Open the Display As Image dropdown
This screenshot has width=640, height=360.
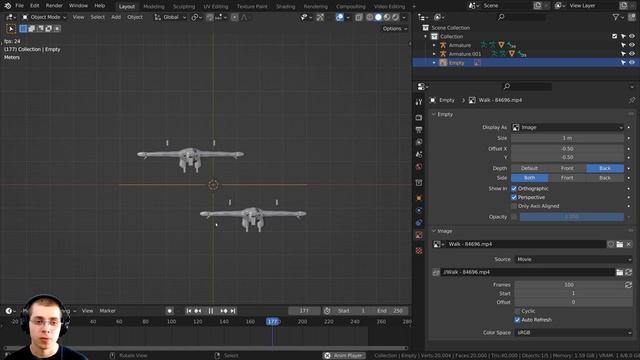pos(567,127)
